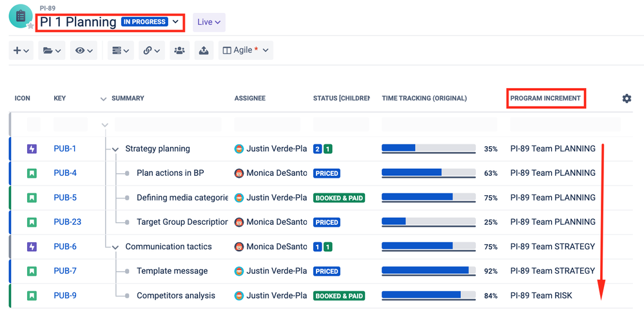
Task: Select the Defining media categories summary
Action: pos(182,198)
